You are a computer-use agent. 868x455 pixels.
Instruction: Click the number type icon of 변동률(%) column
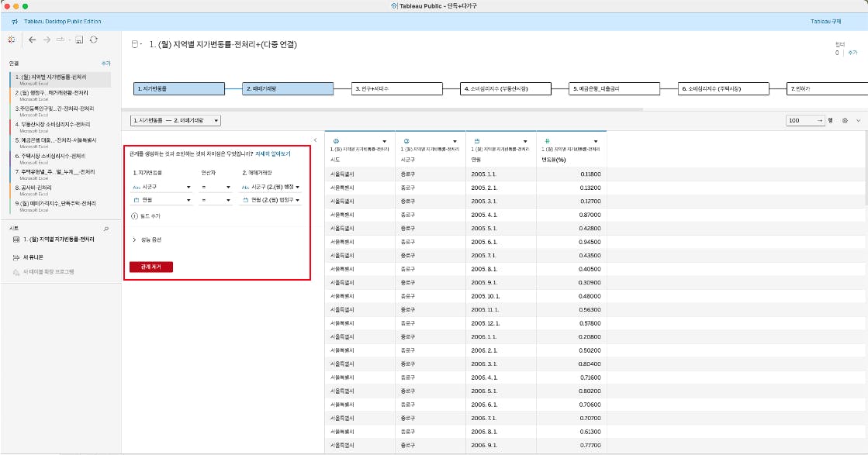(547, 142)
